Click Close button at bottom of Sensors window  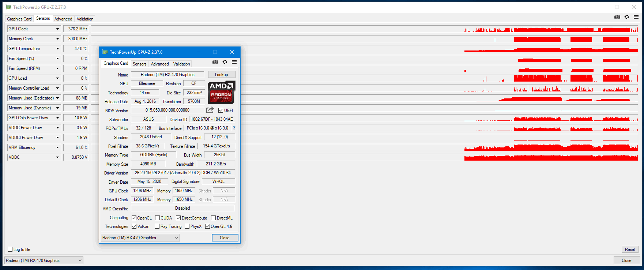point(626,260)
